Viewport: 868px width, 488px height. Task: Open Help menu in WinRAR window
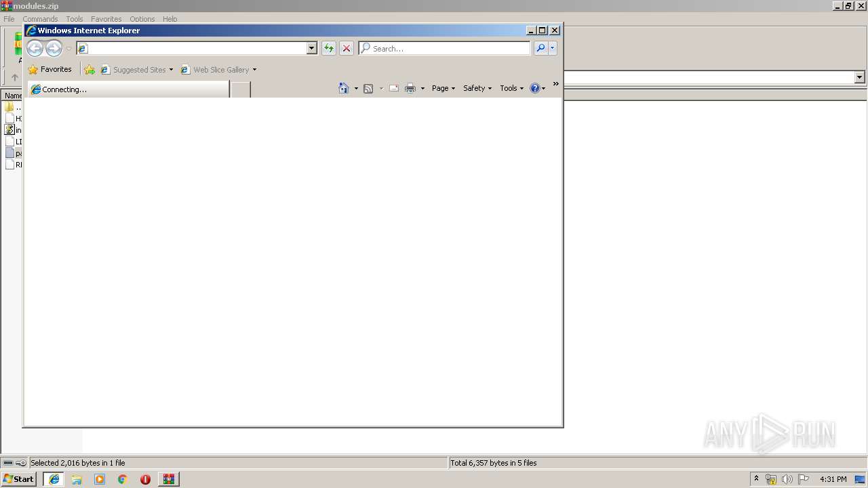tap(170, 19)
